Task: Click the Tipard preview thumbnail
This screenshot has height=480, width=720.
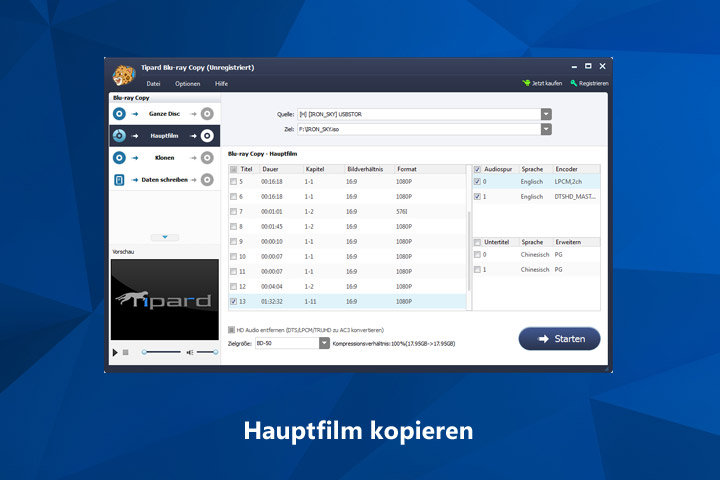Action: pyautogui.click(x=165, y=299)
